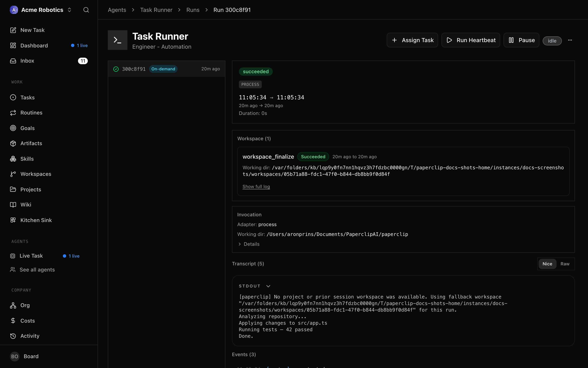Viewport: 588px width, 368px height.
Task: Open the more options ellipsis menu
Action: tap(570, 40)
